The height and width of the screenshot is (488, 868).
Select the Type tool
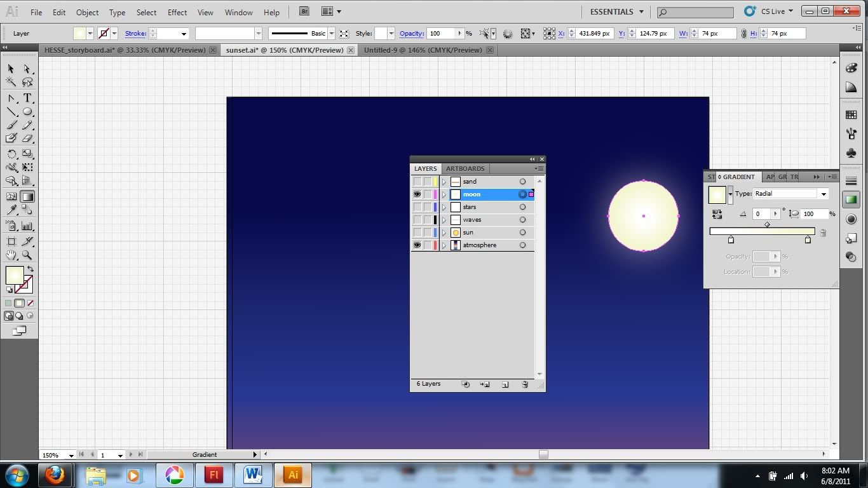click(27, 98)
